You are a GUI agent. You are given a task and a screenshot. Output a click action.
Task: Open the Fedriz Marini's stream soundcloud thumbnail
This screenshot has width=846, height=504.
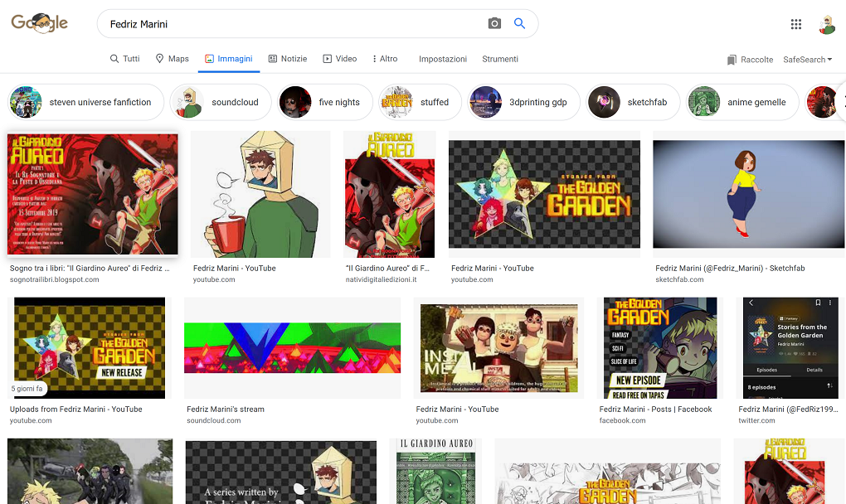292,347
